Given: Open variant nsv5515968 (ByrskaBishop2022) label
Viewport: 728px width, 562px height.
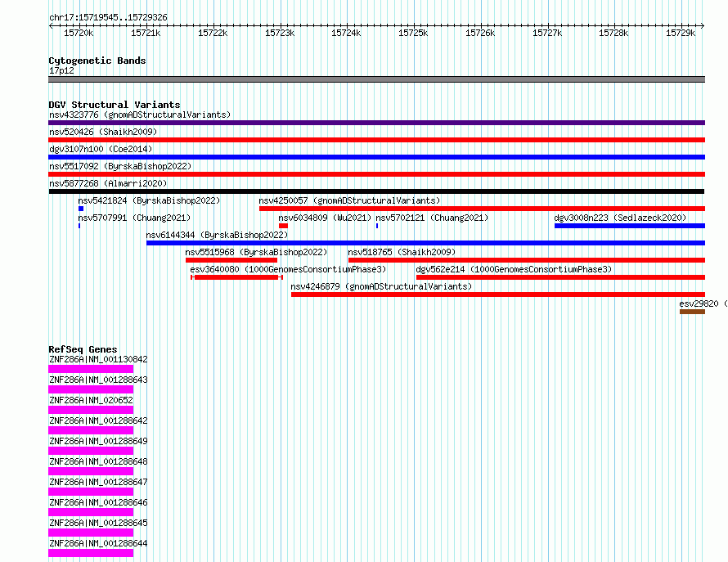Looking at the screenshot, I should point(256,252).
